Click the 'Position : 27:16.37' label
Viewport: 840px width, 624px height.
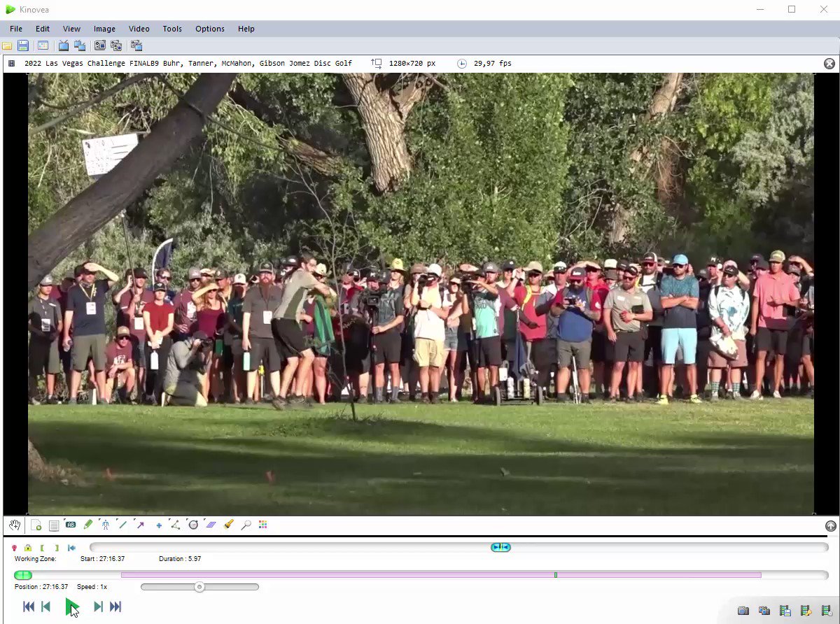(41, 587)
